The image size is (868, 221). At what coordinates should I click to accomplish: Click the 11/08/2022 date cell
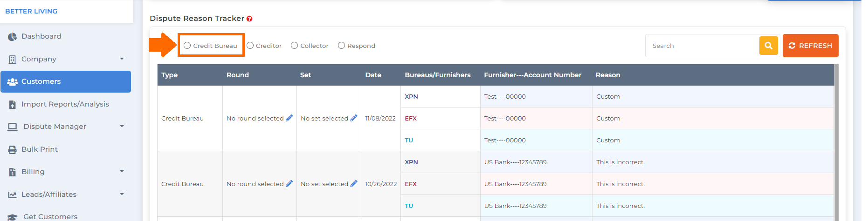pos(380,118)
